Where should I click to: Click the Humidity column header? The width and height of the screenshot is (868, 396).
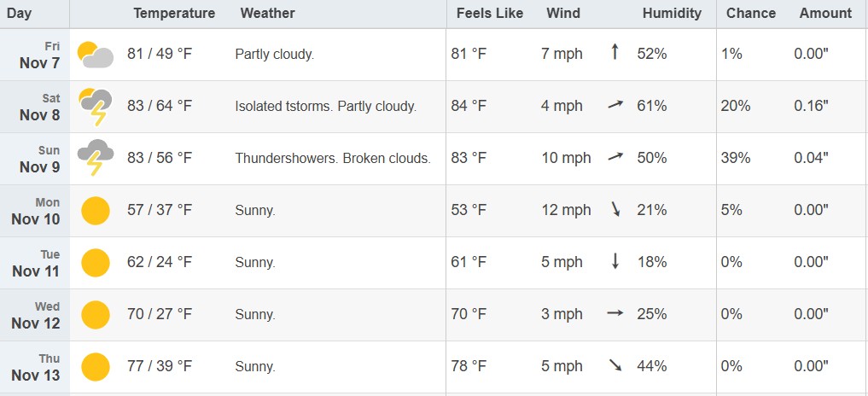click(x=672, y=13)
